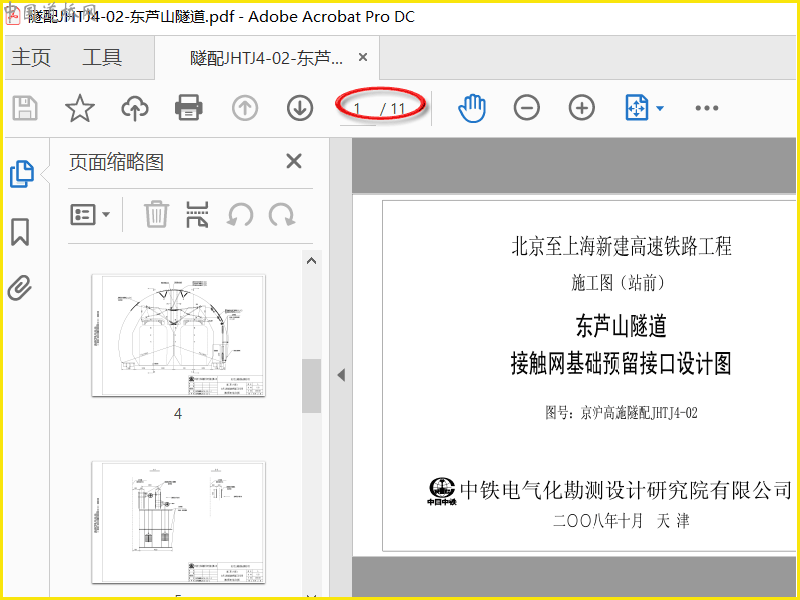Click the company name 中铁电气化勘测设计研究院有限公司
This screenshot has width=800, height=600.
coord(626,490)
